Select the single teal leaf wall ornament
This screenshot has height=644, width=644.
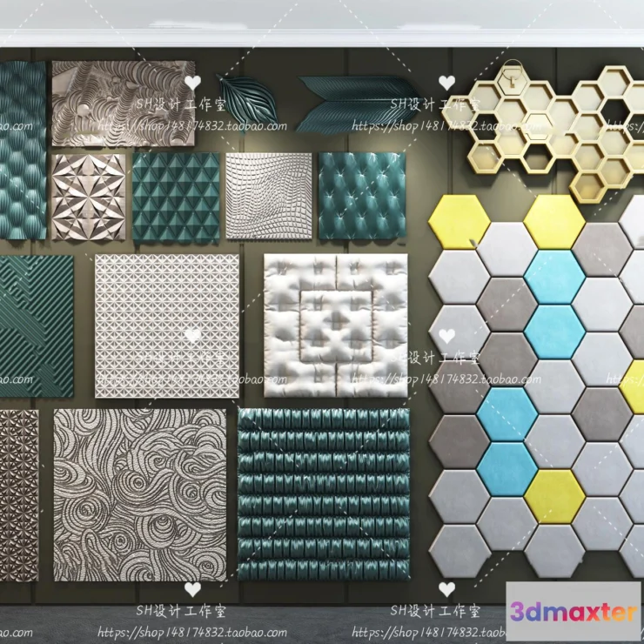point(248,103)
